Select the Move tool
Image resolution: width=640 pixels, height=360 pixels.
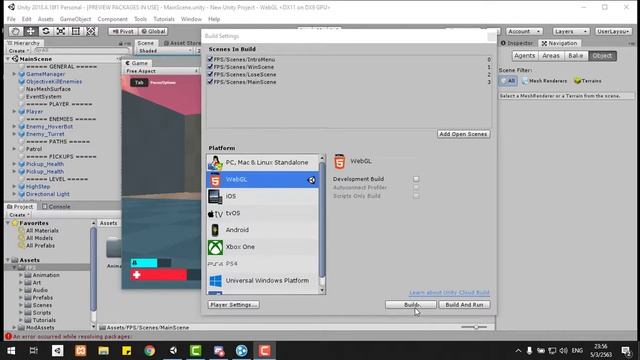click(31, 31)
